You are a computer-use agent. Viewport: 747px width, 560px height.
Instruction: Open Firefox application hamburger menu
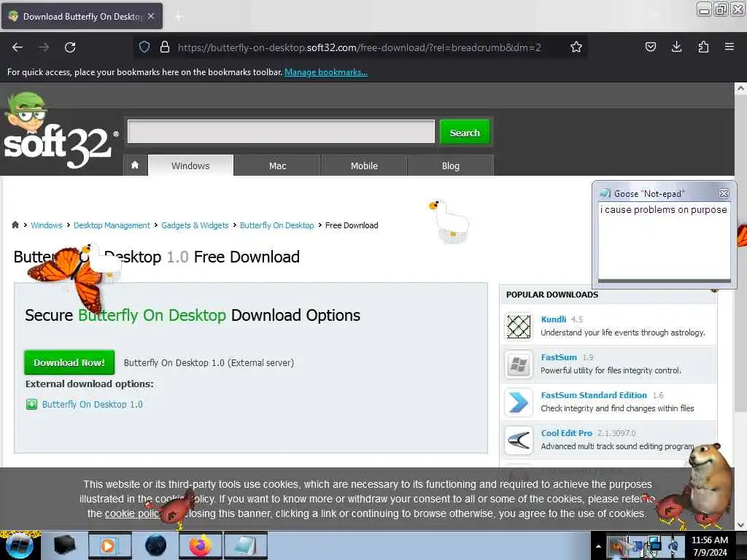729,47
